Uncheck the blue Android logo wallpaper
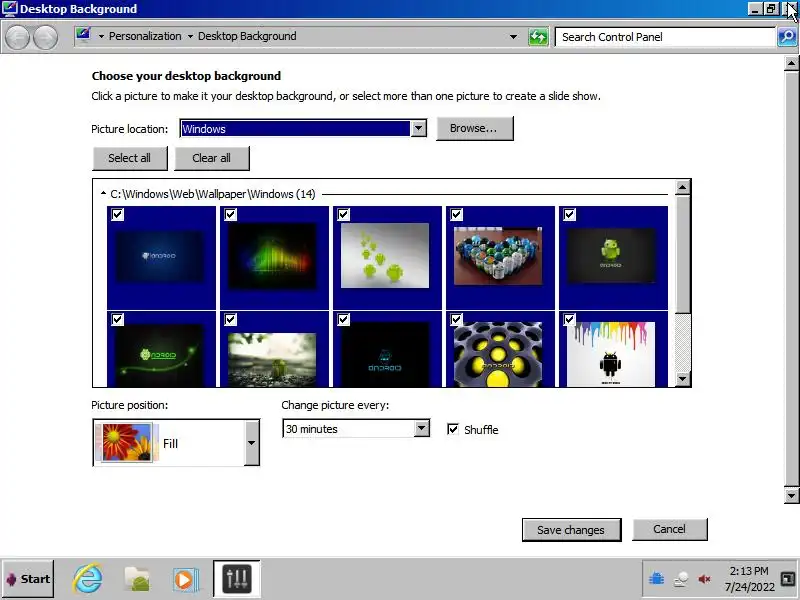The image size is (800, 600). point(117,214)
